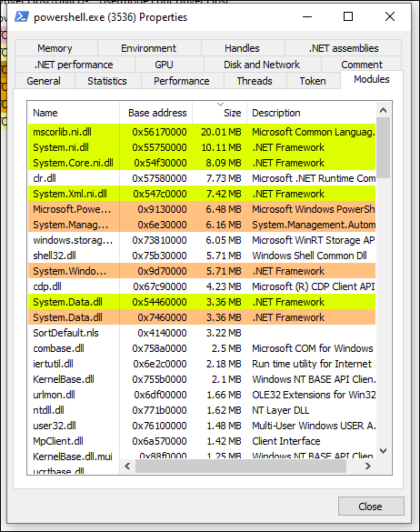
Task: Click the vertical scrollbar up arrow
Action: click(384, 110)
